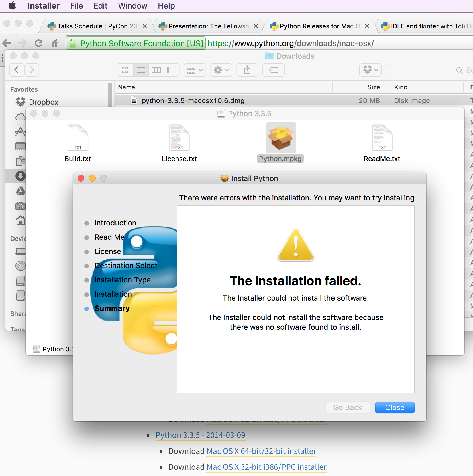Click the Finder search field
The width and height of the screenshot is (473, 476).
(429, 70)
